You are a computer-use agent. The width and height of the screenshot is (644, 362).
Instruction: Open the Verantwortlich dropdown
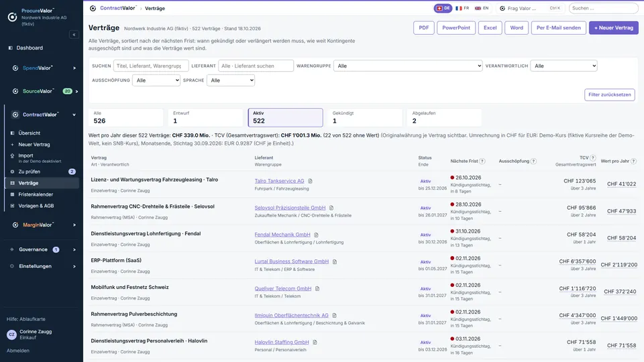click(564, 66)
